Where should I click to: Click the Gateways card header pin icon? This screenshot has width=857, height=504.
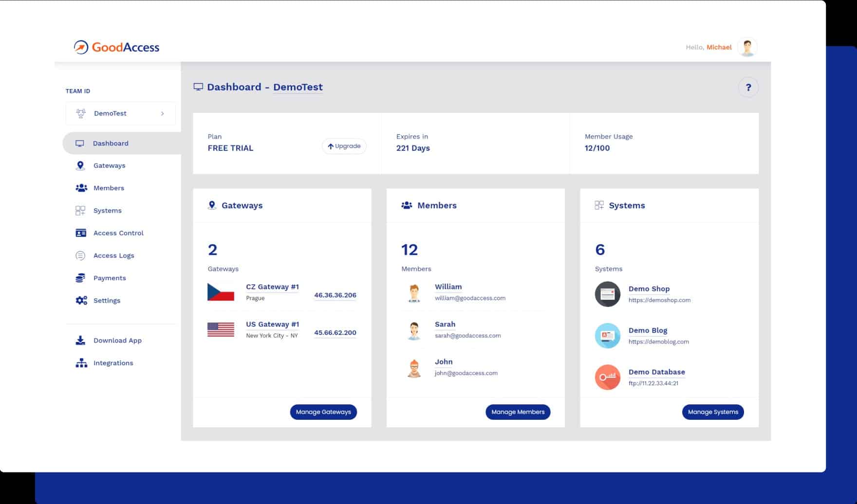pyautogui.click(x=212, y=205)
